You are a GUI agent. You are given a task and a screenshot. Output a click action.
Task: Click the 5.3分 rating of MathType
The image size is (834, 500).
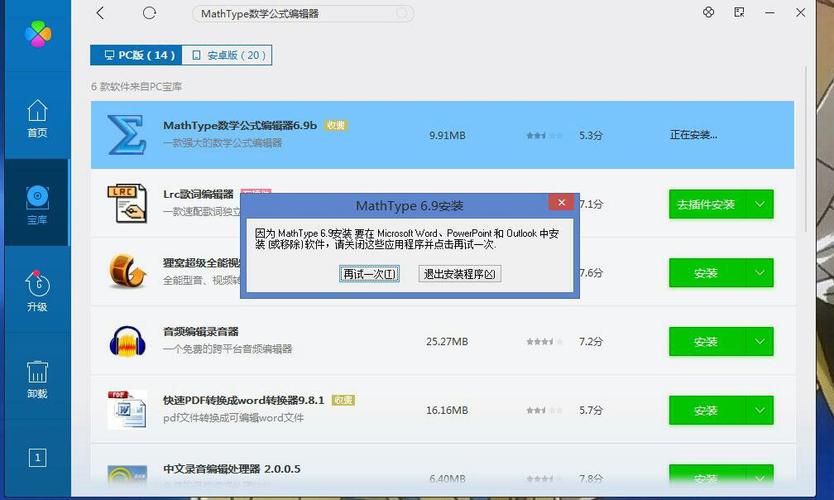click(590, 136)
